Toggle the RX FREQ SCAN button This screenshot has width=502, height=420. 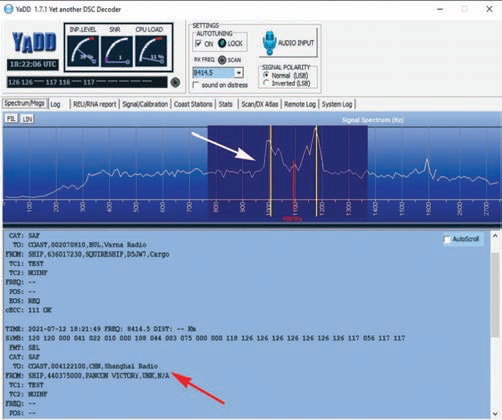222,60
